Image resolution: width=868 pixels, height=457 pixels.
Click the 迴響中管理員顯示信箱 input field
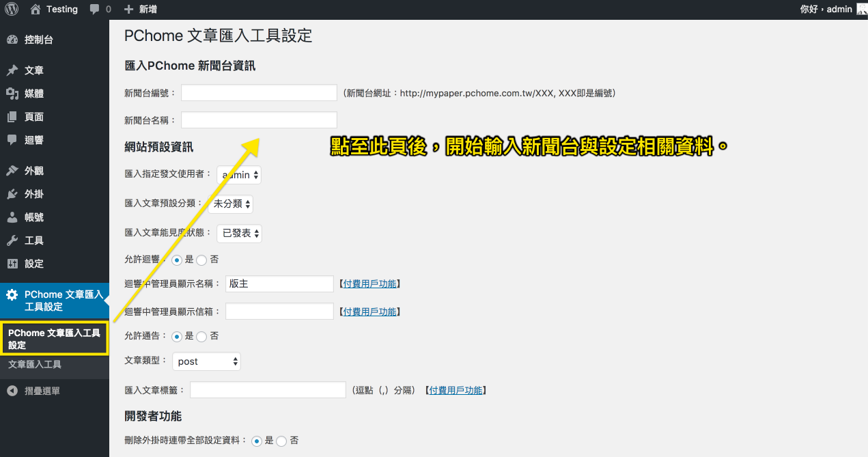279,311
